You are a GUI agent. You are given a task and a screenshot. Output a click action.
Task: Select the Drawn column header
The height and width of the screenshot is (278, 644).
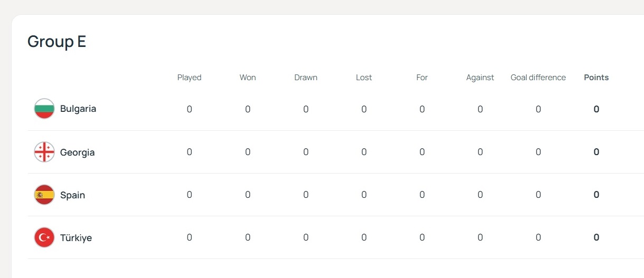point(306,78)
